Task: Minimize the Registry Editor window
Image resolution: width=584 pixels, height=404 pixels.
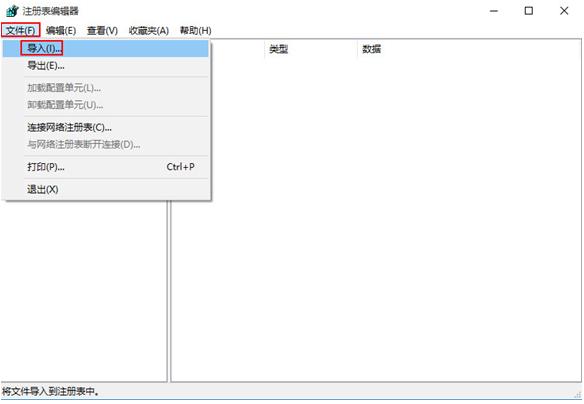Action: pyautogui.click(x=494, y=11)
